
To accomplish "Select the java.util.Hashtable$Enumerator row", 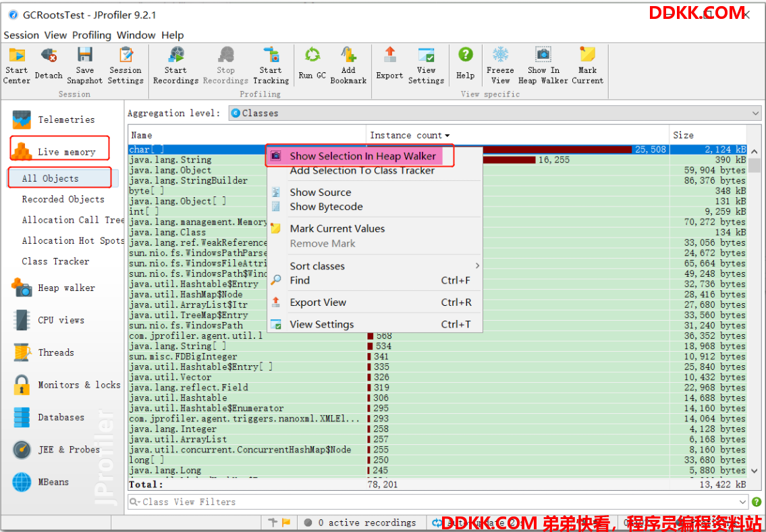I will tap(437, 408).
